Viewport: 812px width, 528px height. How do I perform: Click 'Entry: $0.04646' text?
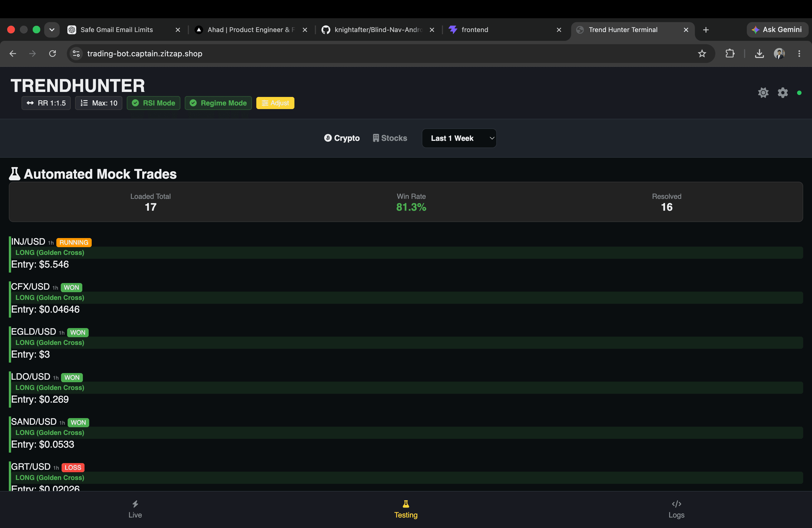click(x=45, y=309)
